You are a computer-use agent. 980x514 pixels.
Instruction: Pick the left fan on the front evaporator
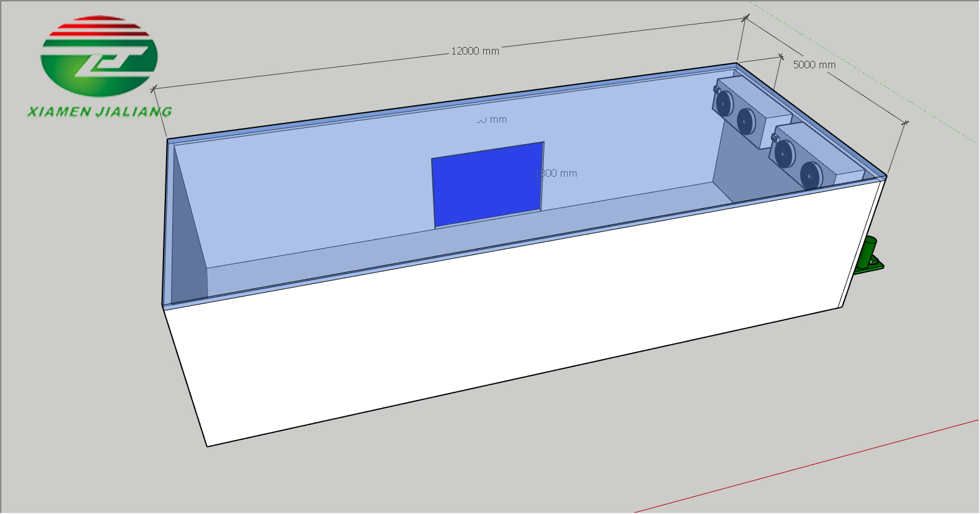tap(783, 152)
